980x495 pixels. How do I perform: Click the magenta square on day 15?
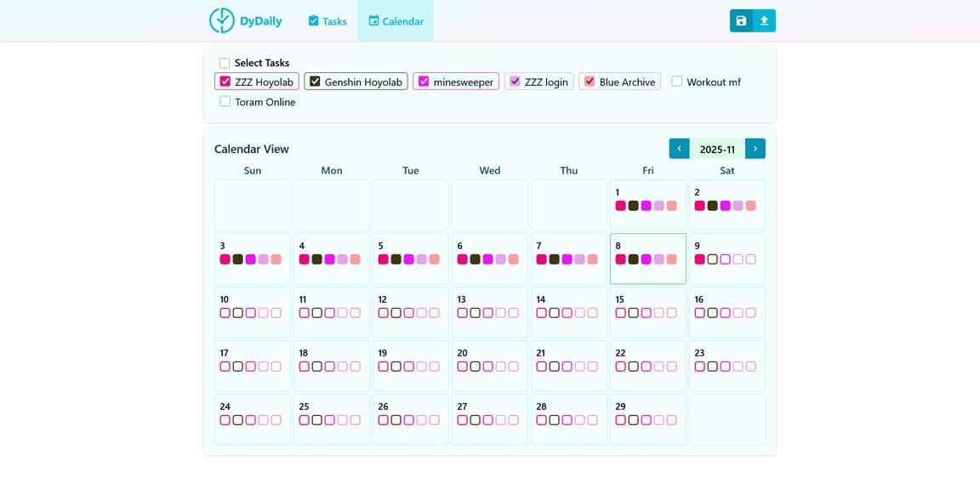[x=647, y=313]
